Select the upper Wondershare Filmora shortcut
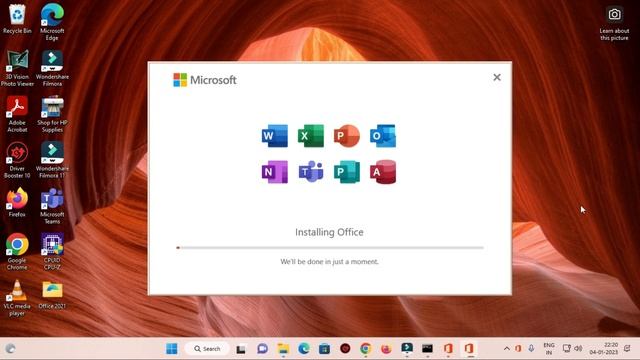640x360 pixels. pos(52,68)
